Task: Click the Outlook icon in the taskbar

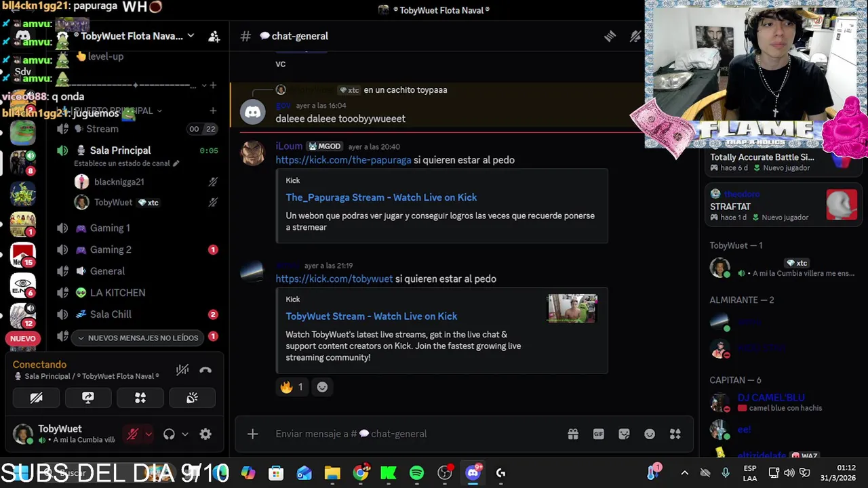Action: point(304,473)
